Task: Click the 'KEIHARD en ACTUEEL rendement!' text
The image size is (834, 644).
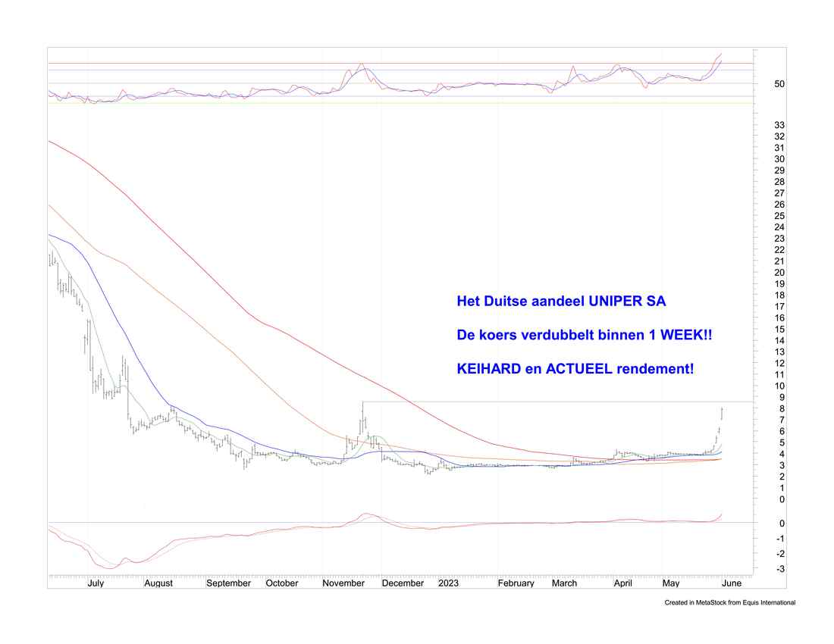Action: [x=575, y=369]
